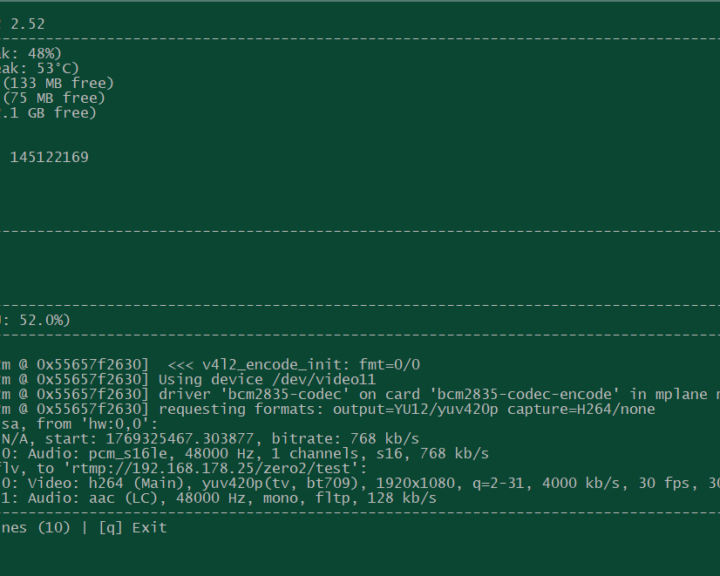Click the start timestamp 1769325467.303877
Screen dimensions: 720x576
pos(170,438)
